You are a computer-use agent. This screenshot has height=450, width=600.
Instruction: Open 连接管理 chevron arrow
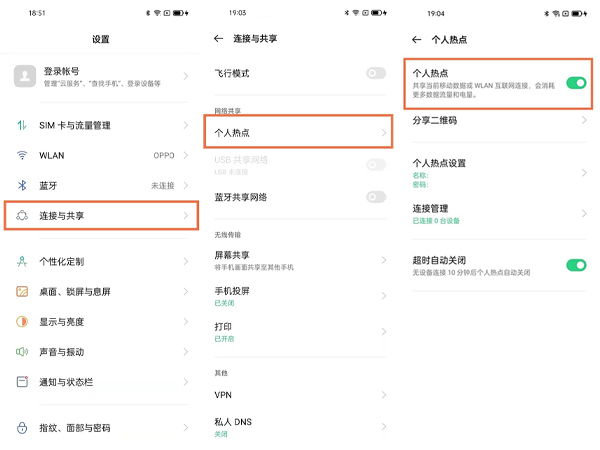583,213
